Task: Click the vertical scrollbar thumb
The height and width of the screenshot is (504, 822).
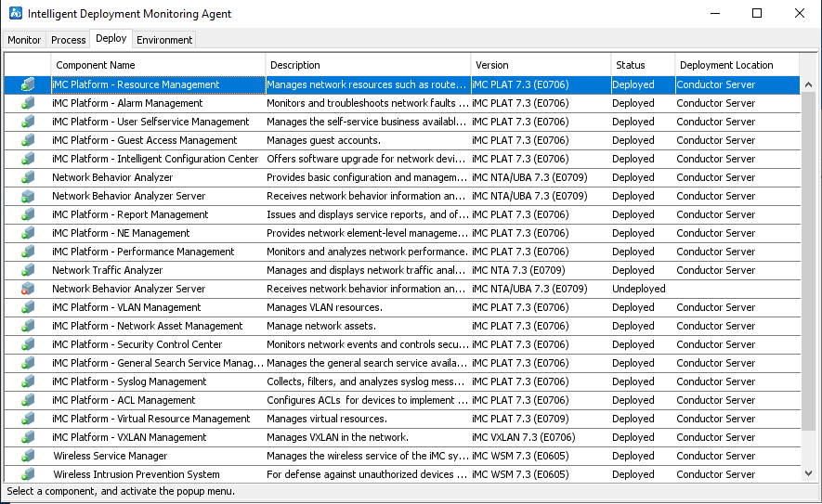Action: [808, 261]
